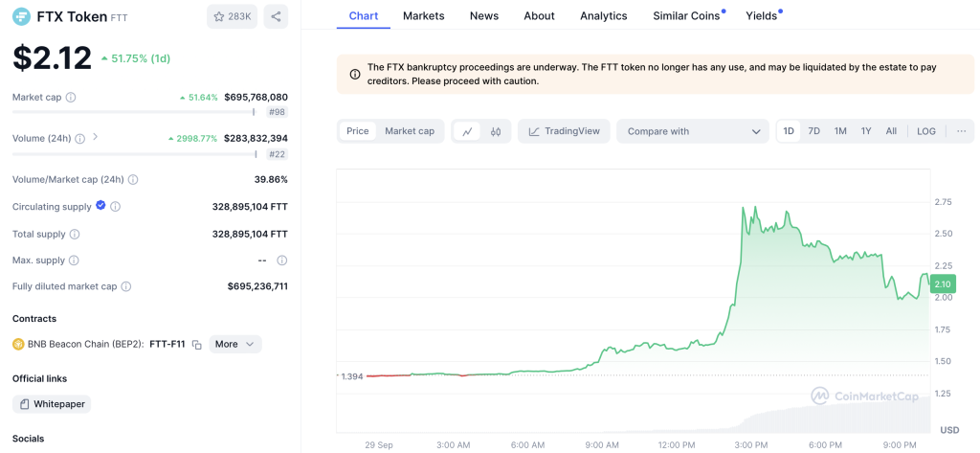Click Max. supply label info icon
Screen dimensions: 980x453
[x=74, y=260]
